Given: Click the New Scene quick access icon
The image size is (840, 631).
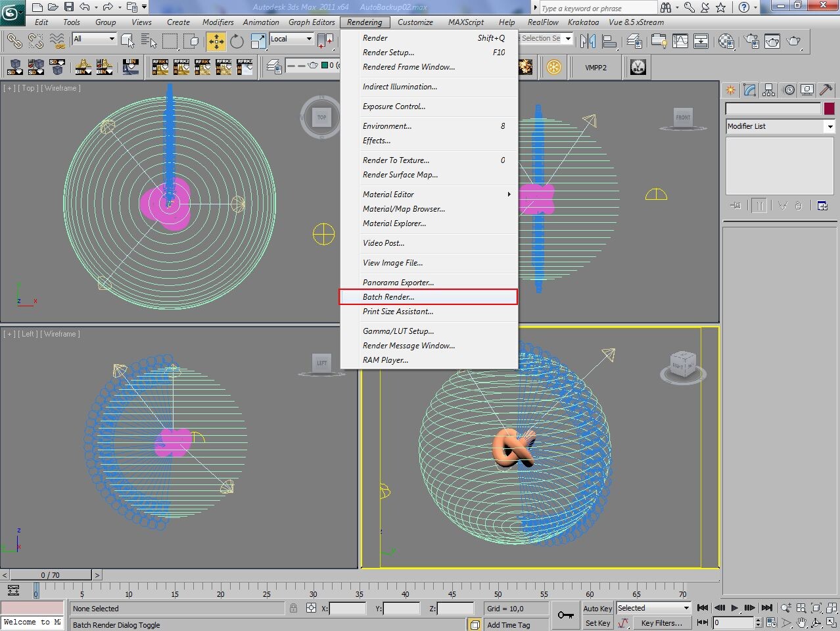Looking at the screenshot, I should point(37,7).
